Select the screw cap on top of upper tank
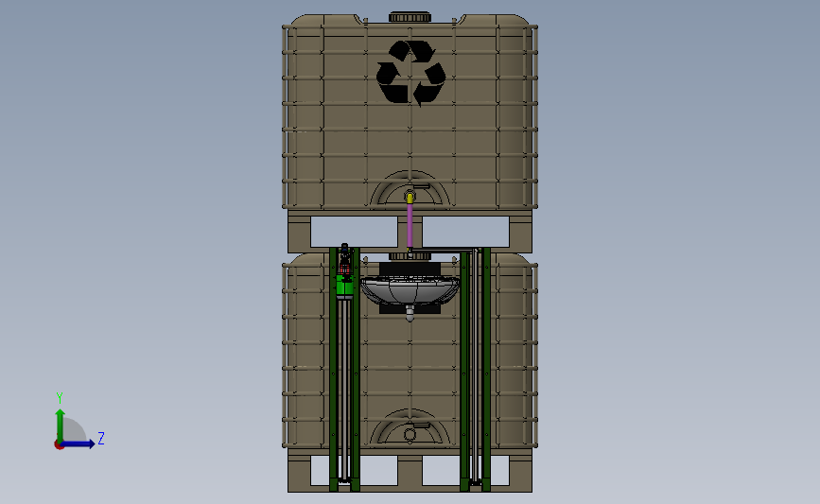 click(410, 17)
